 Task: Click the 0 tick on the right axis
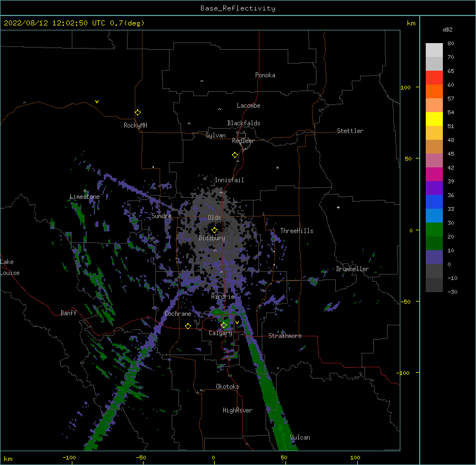click(x=411, y=230)
